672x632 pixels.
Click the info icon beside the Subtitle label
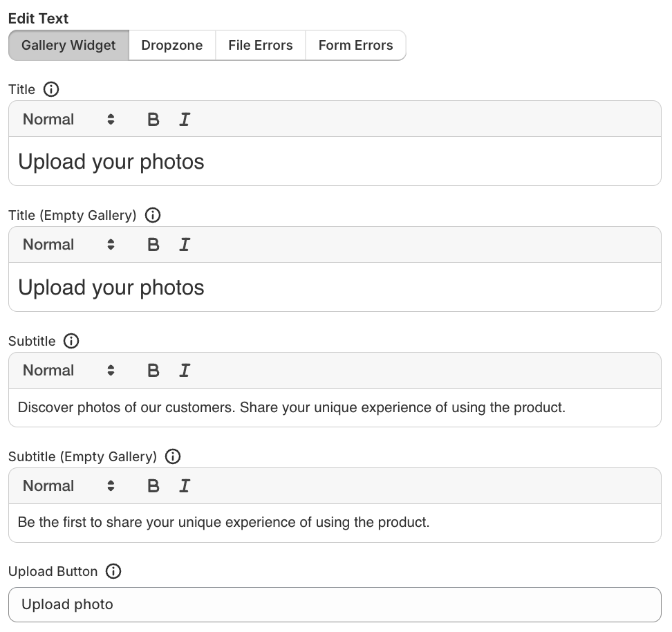(x=71, y=341)
